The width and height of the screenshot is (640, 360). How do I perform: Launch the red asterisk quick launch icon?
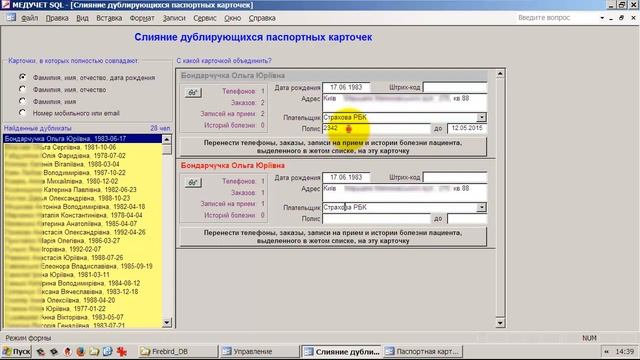coord(122,351)
